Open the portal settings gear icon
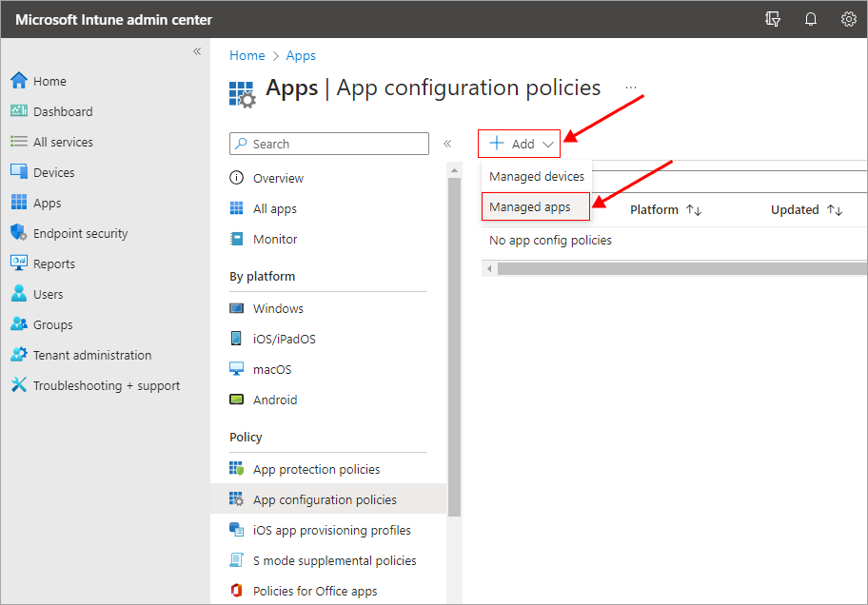Image resolution: width=868 pixels, height=605 pixels. [x=849, y=19]
